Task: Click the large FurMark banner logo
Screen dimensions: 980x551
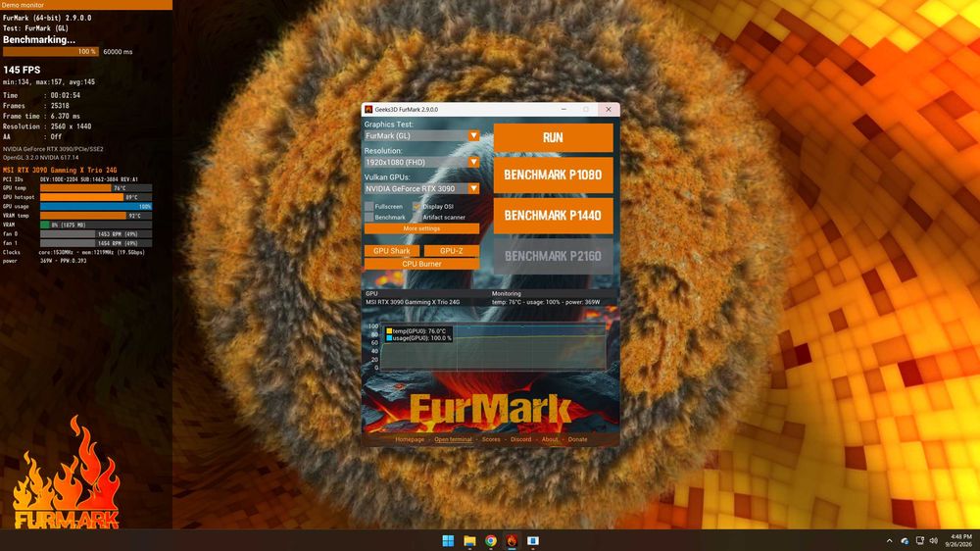Action: pyautogui.click(x=490, y=410)
